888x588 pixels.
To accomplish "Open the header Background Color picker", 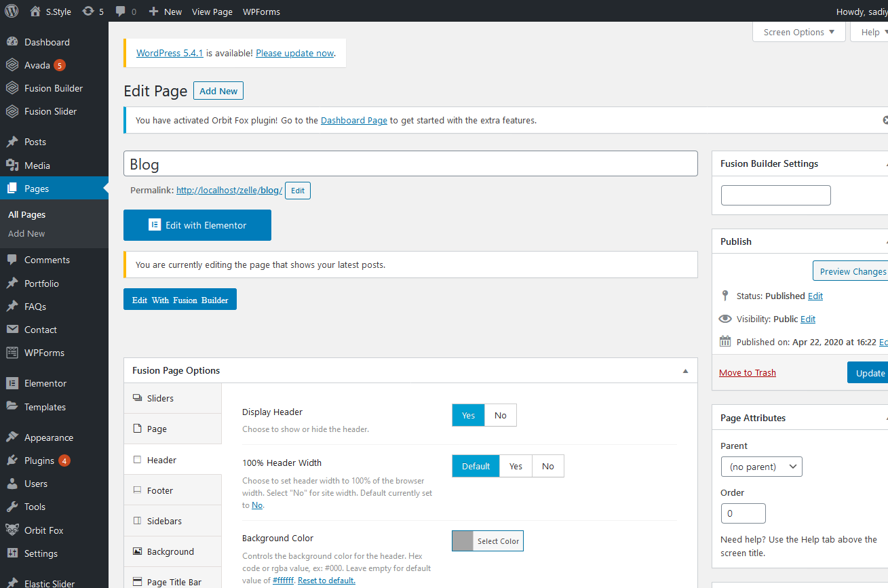I will pyautogui.click(x=488, y=541).
